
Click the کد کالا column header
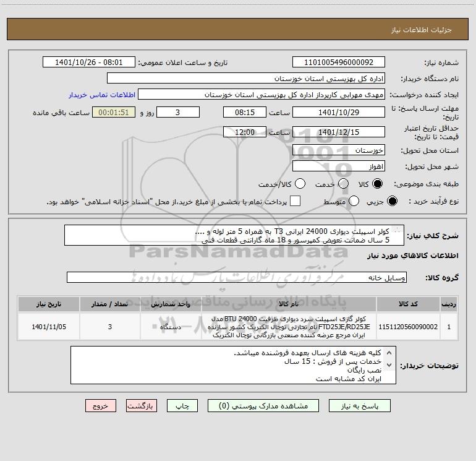coord(408,304)
